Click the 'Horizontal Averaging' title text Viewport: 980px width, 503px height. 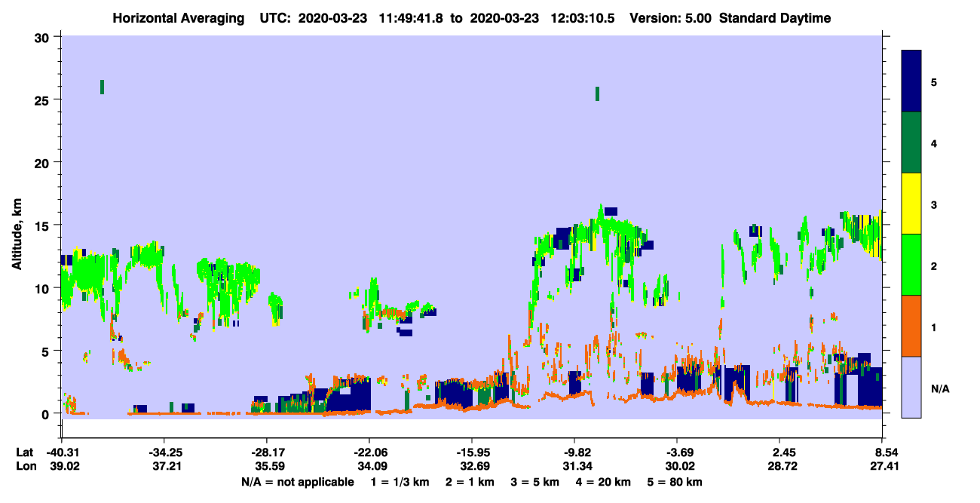click(180, 18)
